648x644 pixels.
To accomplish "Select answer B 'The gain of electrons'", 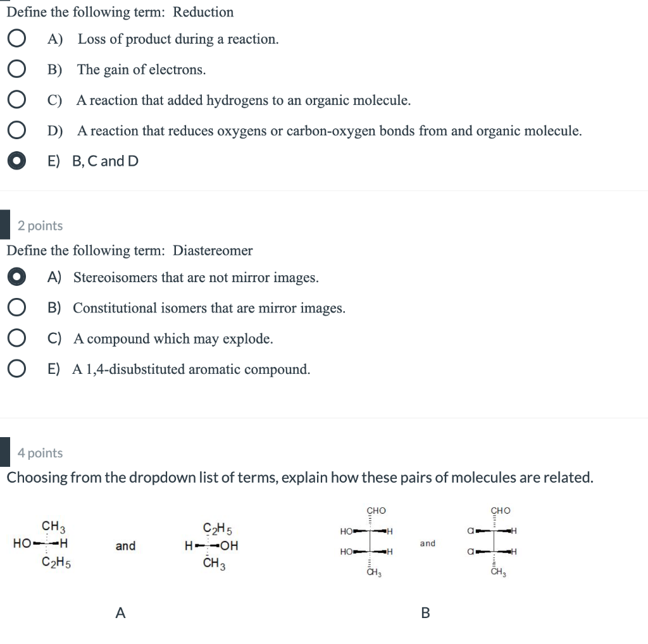I will coord(16,70).
